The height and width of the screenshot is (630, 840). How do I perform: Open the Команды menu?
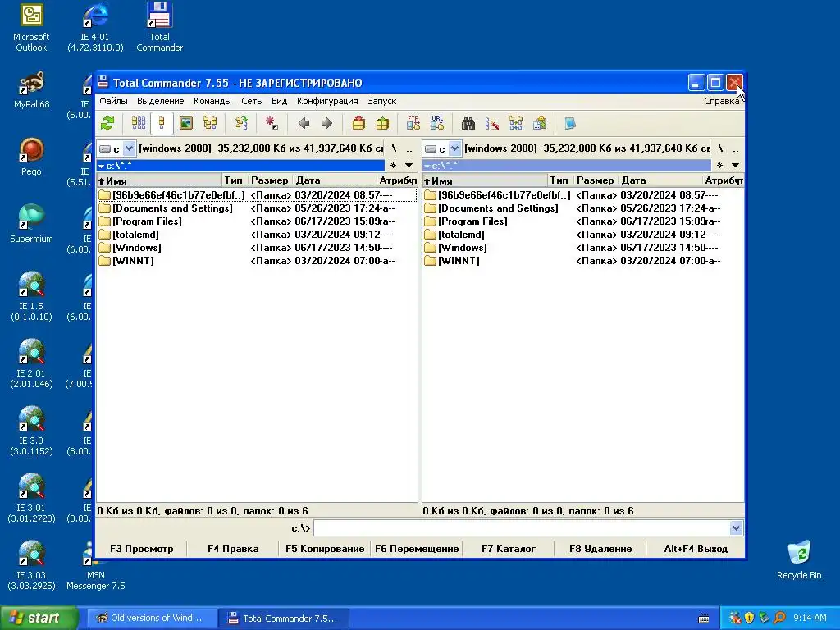tap(212, 101)
